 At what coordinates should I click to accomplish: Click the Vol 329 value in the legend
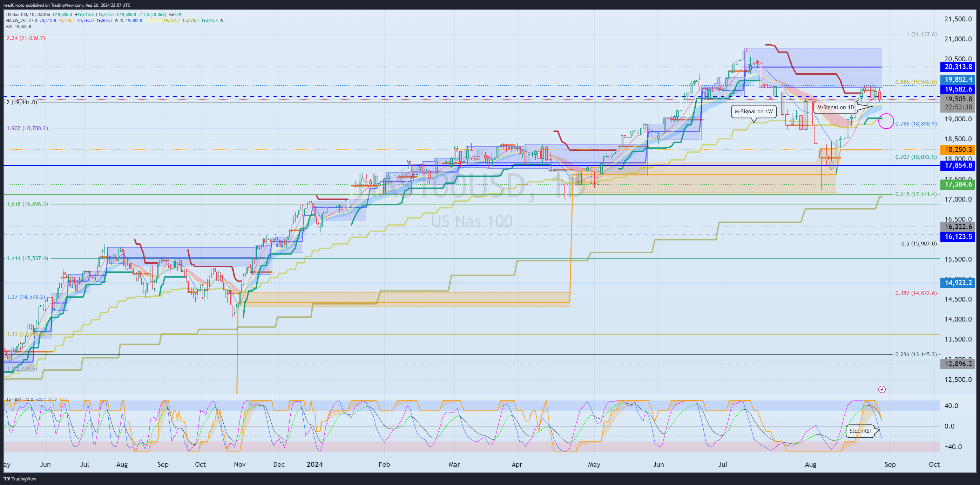(174, 15)
